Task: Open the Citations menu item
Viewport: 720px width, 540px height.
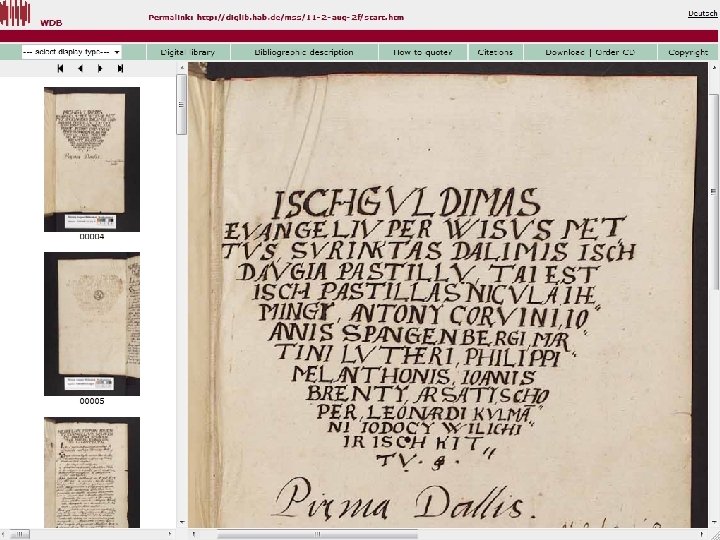Action: [x=495, y=52]
